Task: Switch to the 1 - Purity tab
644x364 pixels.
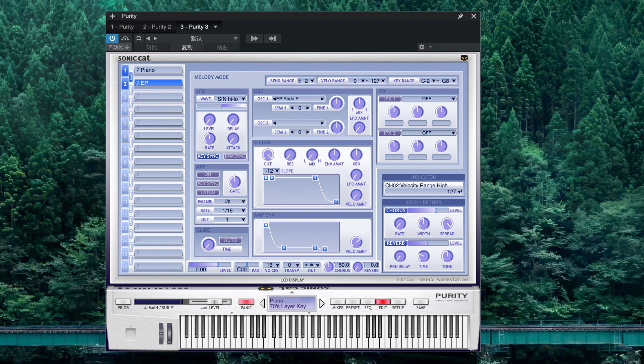Action: [122, 27]
